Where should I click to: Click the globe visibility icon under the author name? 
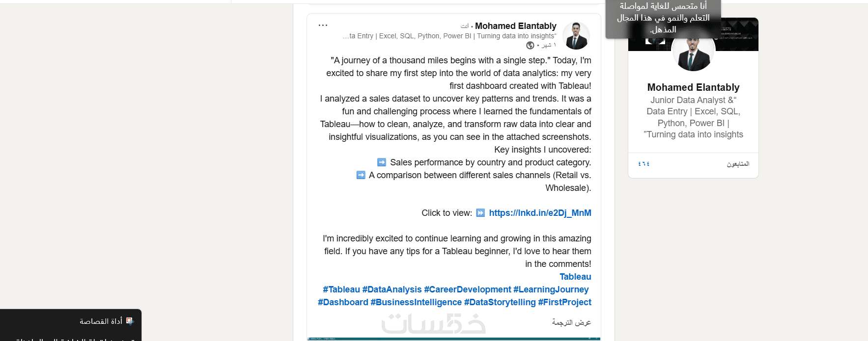530,45
